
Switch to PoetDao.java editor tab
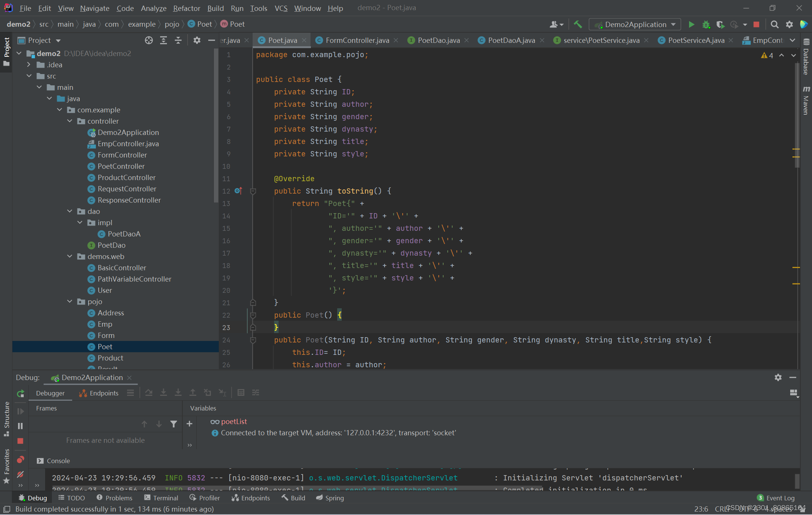[x=438, y=40]
